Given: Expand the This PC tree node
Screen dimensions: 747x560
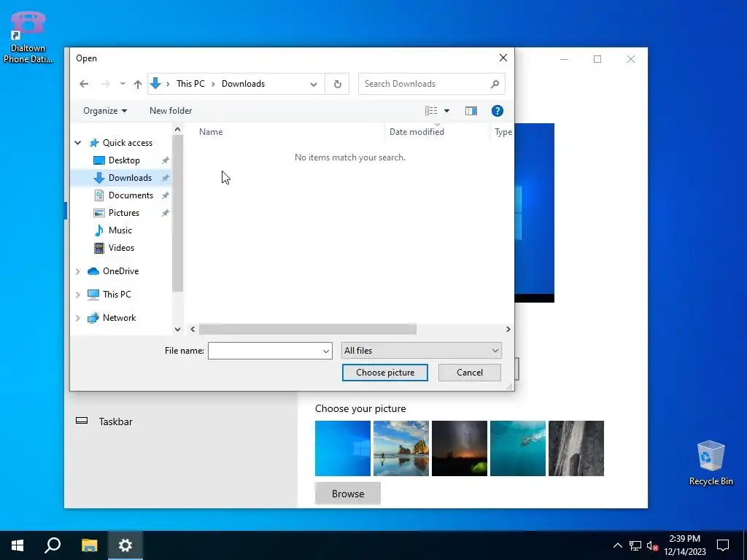Looking at the screenshot, I should coord(78,295).
